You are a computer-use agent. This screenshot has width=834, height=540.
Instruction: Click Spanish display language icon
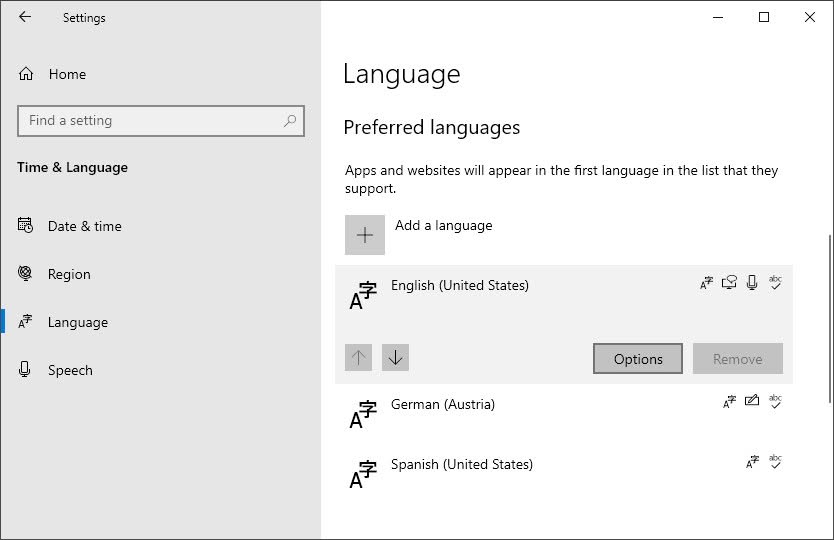pyautogui.click(x=752, y=462)
